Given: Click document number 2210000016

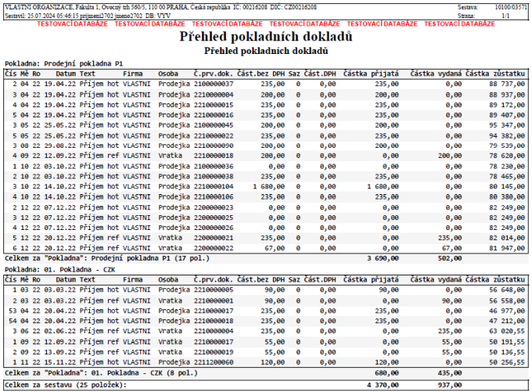Looking at the screenshot, I should tap(214, 115).
